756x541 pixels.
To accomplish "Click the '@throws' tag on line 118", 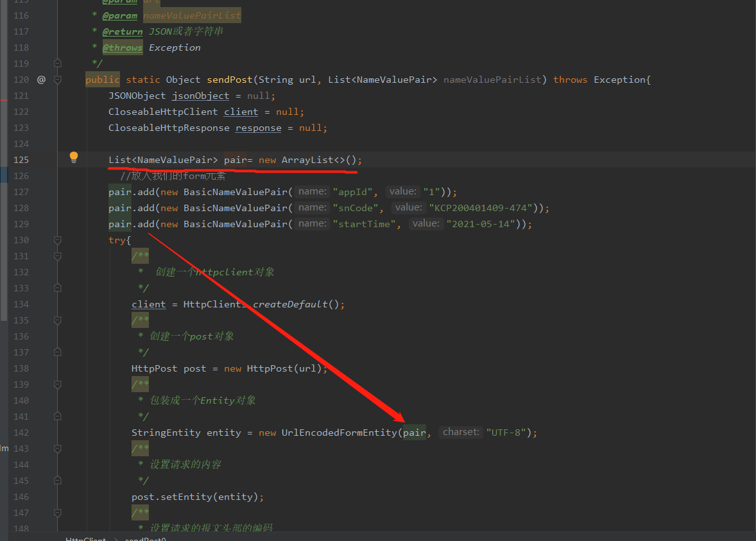I will [x=123, y=47].
